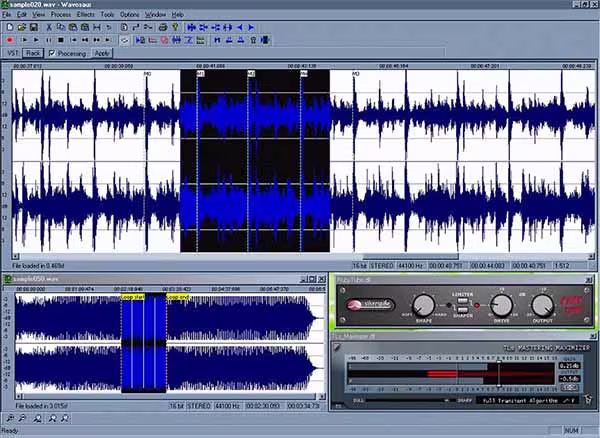Click the Maximizer threshold slider handle
The height and width of the screenshot is (438, 600).
tap(499, 374)
